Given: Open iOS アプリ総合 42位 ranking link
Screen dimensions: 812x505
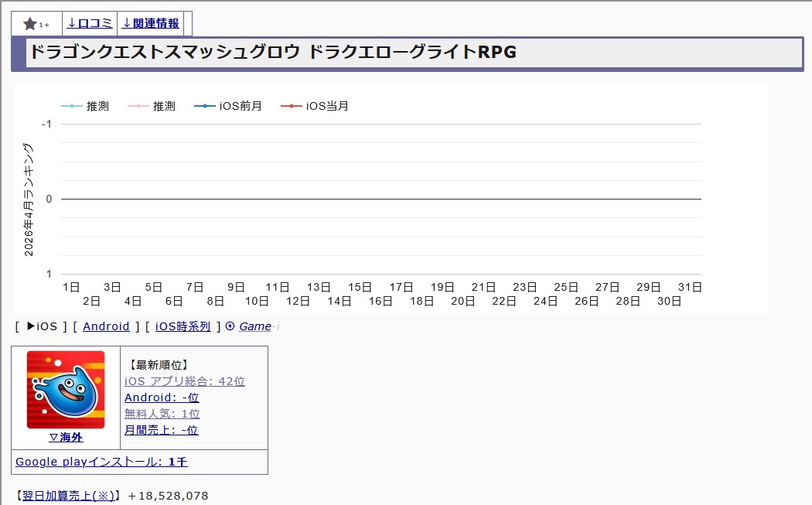Looking at the screenshot, I should (x=184, y=381).
